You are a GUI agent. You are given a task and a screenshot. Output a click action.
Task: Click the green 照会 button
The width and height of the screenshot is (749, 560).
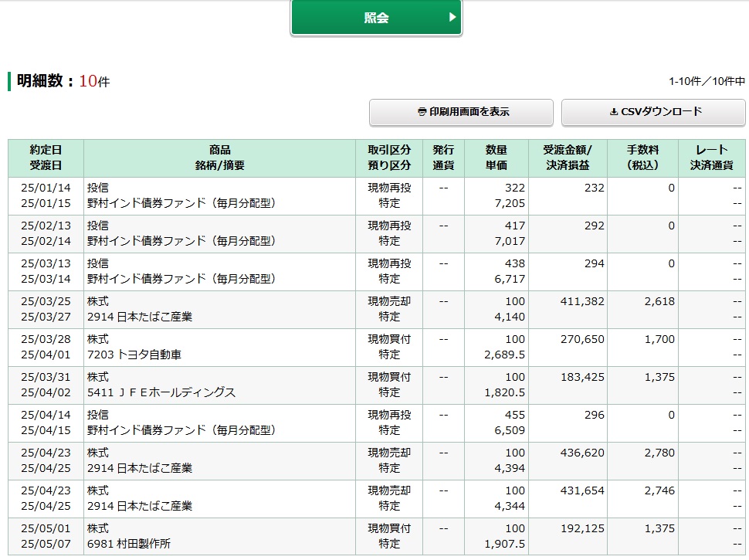point(376,18)
